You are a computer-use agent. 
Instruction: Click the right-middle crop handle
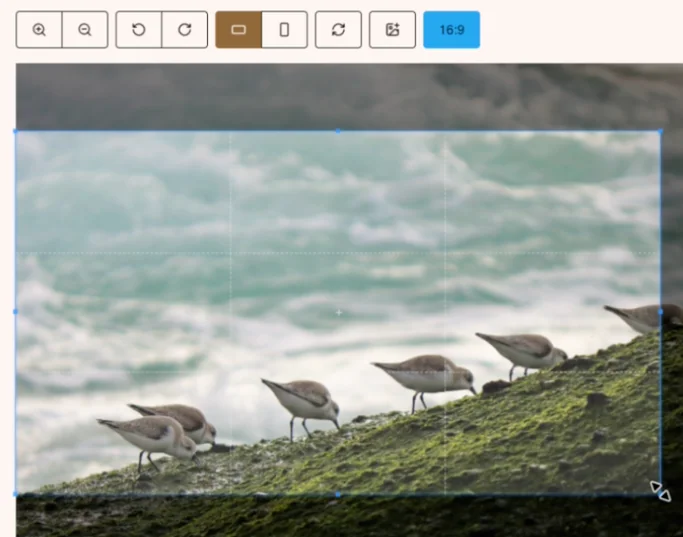tap(661, 312)
